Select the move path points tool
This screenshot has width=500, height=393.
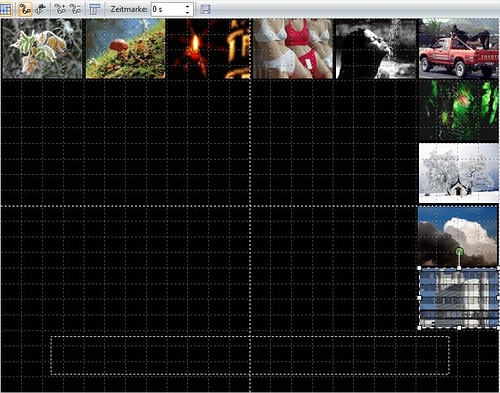pos(41,9)
